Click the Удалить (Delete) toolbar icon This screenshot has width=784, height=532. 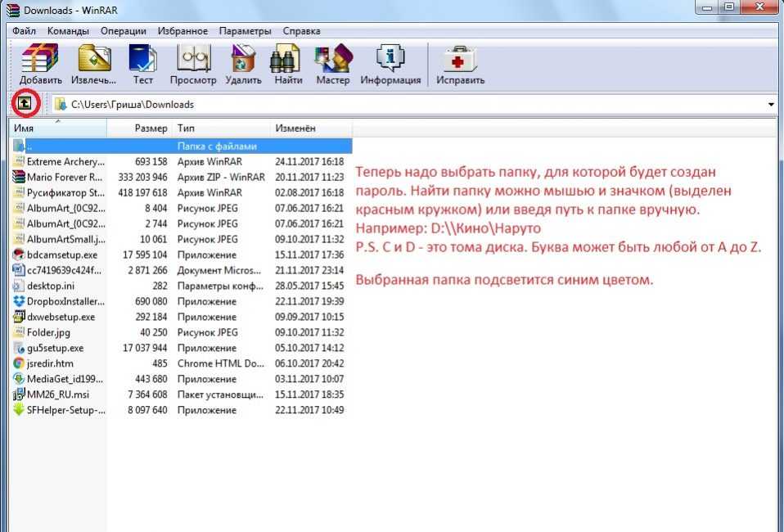point(243,65)
